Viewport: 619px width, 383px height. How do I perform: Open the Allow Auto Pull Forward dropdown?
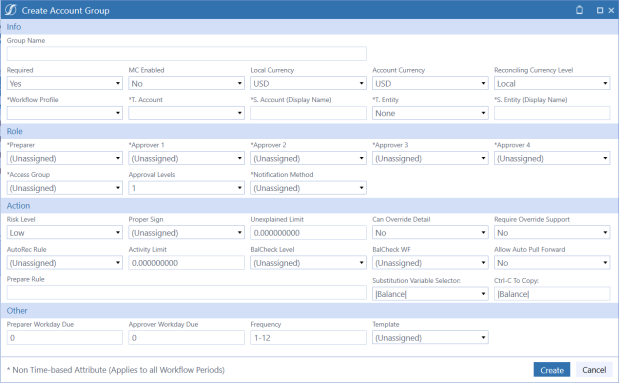click(552, 263)
